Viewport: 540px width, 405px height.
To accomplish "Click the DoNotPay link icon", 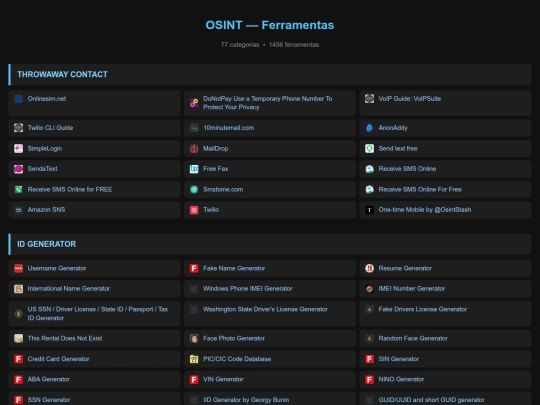I will pos(194,103).
